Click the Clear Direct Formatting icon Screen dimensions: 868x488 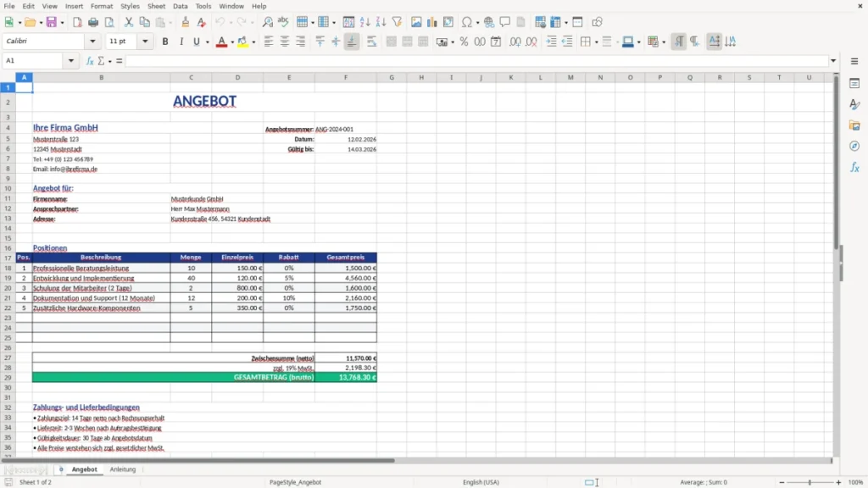pos(202,22)
